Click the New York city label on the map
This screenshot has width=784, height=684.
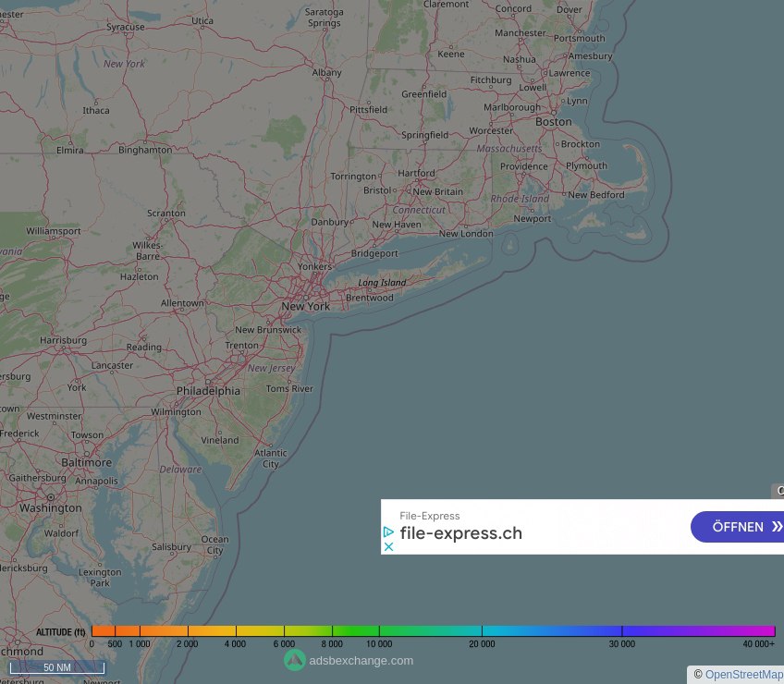pyautogui.click(x=305, y=306)
